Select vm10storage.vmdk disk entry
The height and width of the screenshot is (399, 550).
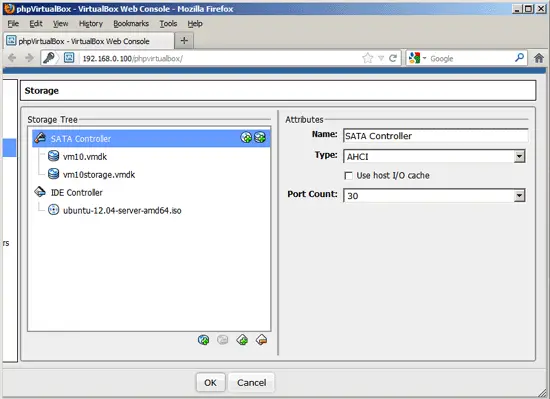[x=99, y=174]
